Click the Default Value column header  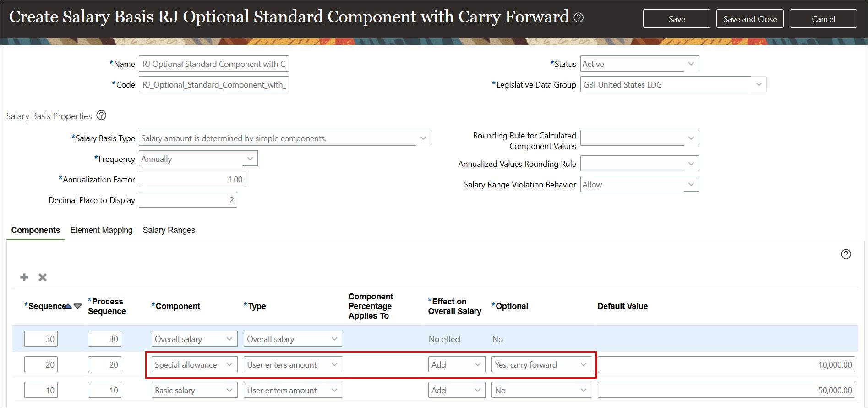pyautogui.click(x=622, y=306)
